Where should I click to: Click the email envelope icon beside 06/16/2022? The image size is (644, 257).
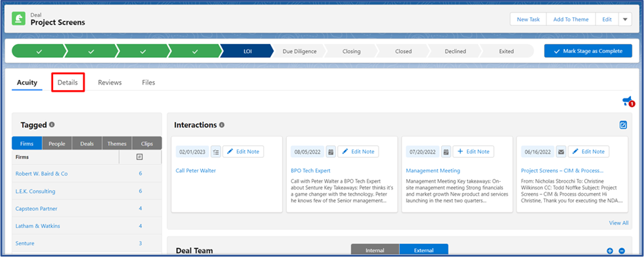pos(561,152)
